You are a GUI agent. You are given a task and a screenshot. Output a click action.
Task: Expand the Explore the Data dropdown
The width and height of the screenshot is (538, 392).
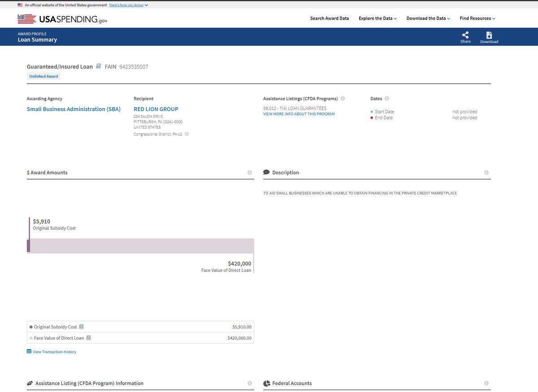(377, 18)
